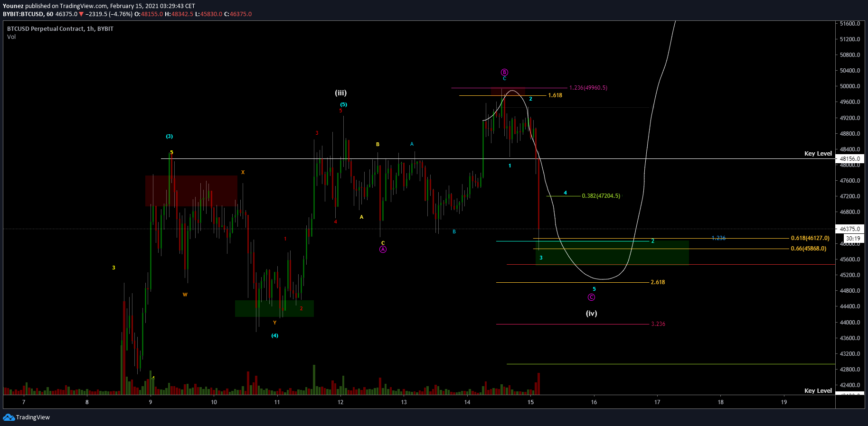Select the Key Level label beside 48156.0
Viewport: 868px width, 426px height.
coord(818,154)
